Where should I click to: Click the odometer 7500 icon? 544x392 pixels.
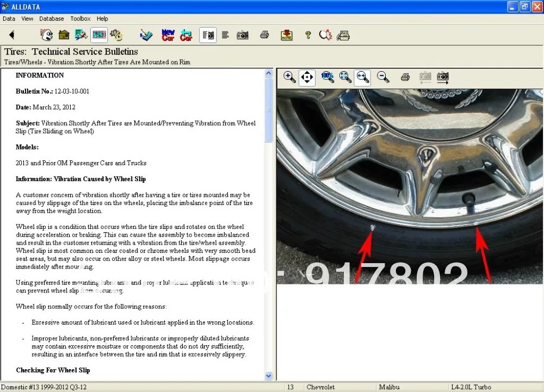point(99,35)
